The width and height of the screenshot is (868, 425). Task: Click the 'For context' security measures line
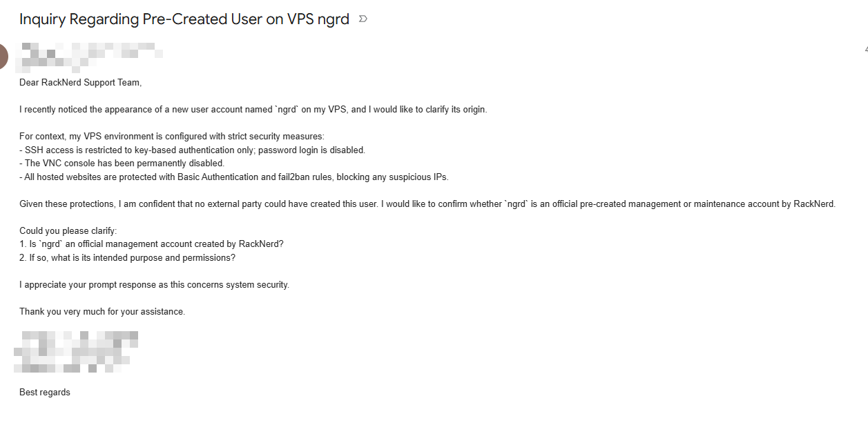point(166,137)
